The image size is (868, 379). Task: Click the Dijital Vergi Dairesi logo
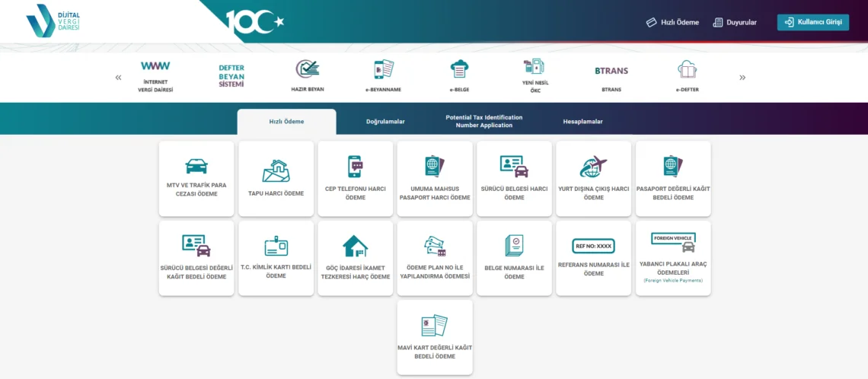52,21
